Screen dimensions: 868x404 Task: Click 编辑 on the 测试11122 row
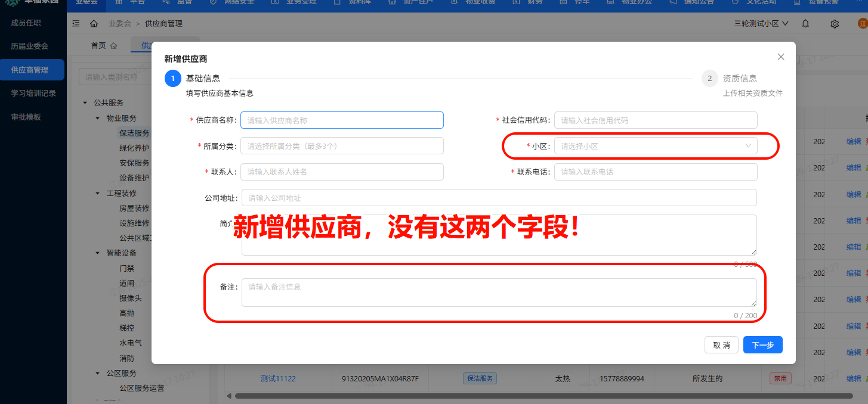(853, 378)
